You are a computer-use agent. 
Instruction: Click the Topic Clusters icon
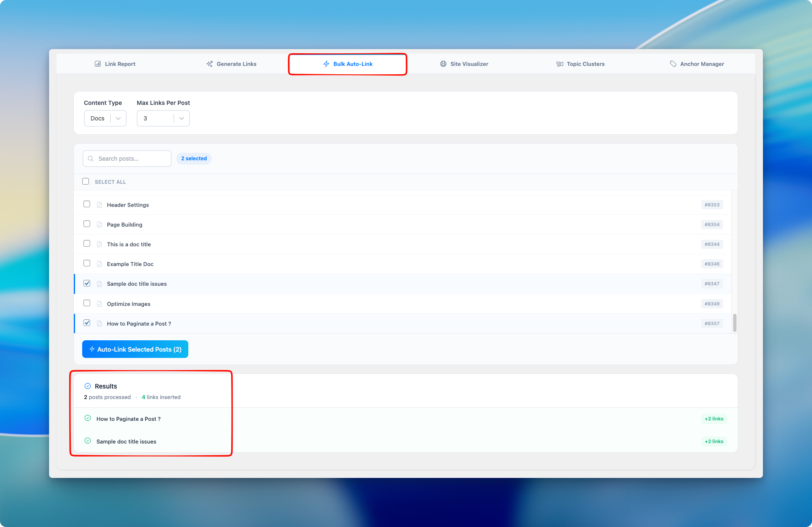point(560,64)
